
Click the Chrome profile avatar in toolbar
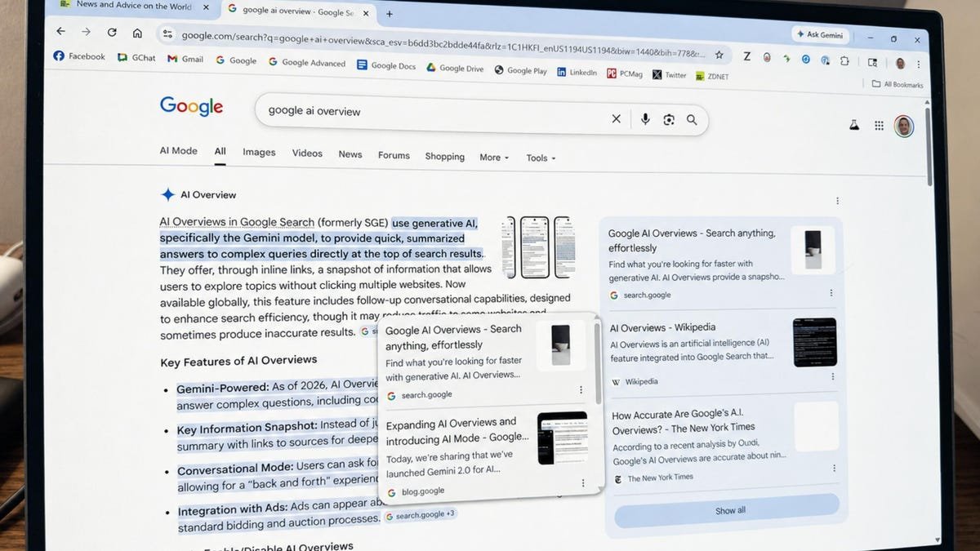tap(900, 63)
